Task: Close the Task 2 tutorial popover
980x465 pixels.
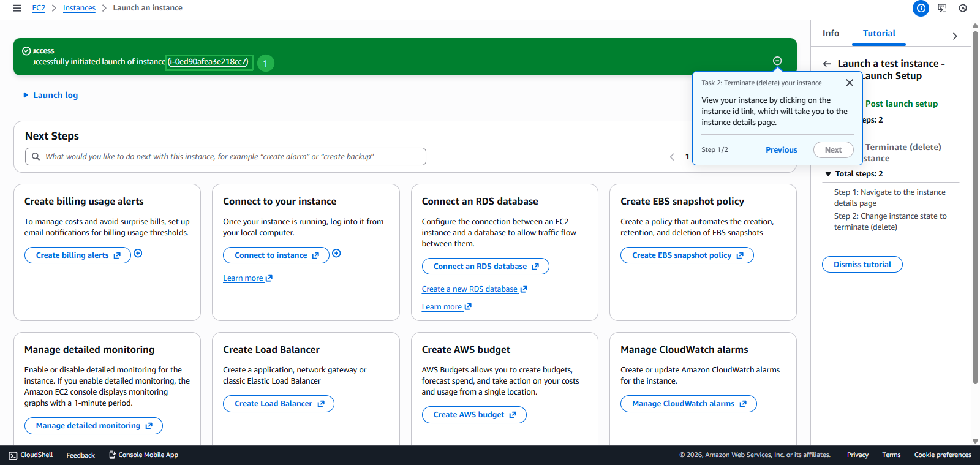Action: pyautogui.click(x=849, y=83)
